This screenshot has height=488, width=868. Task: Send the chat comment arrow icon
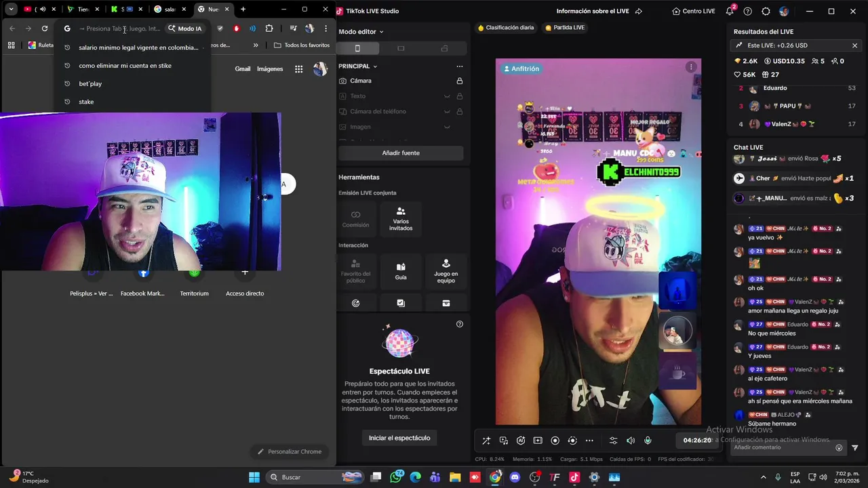pyautogui.click(x=854, y=447)
